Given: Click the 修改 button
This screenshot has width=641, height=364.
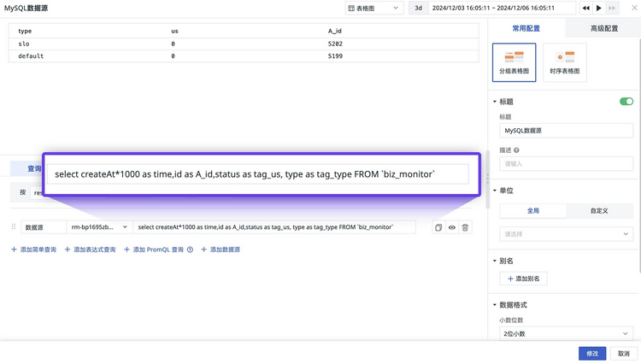Looking at the screenshot, I should [x=592, y=354].
